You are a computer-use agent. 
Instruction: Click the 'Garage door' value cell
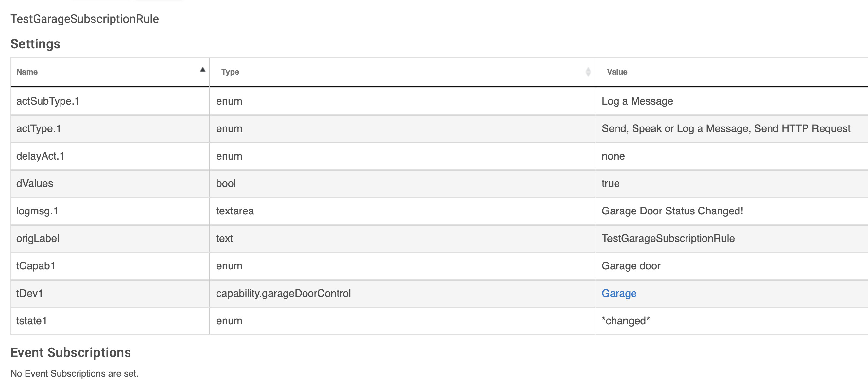[731, 266]
